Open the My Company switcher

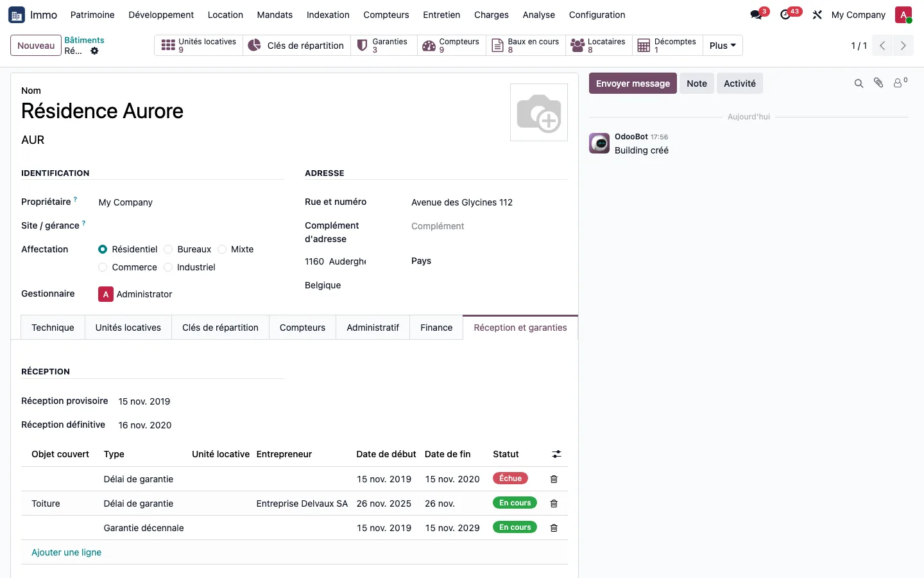pyautogui.click(x=858, y=15)
